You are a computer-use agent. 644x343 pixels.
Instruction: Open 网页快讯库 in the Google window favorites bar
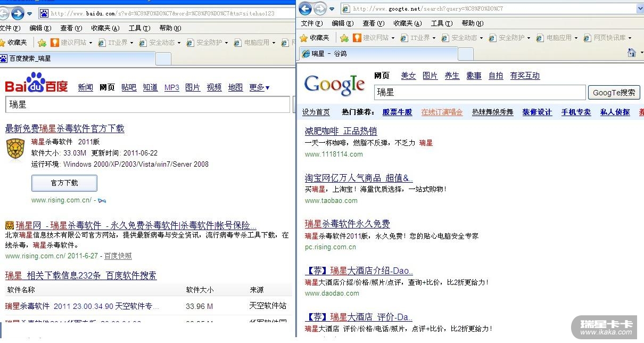(608, 38)
